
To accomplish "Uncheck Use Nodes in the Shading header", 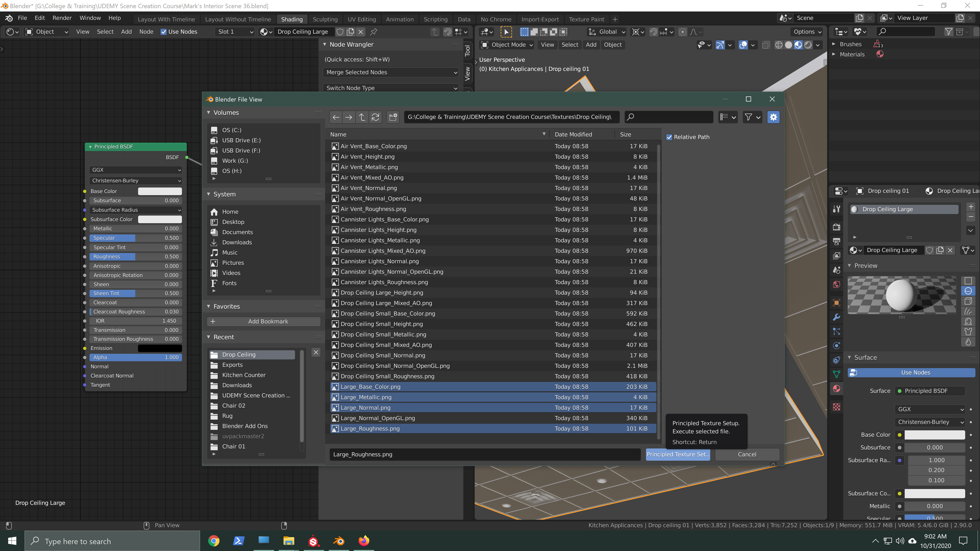I will pyautogui.click(x=164, y=32).
